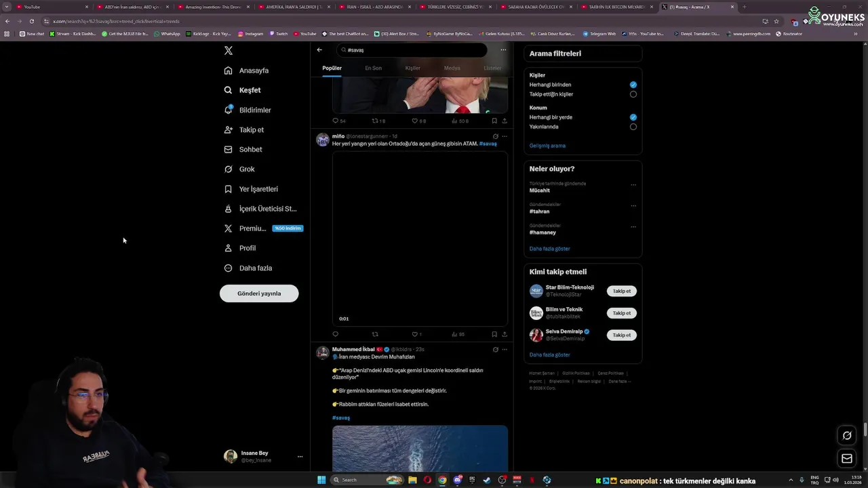Open more options for #tahran trend
The width and height of the screenshot is (868, 488).
pos(633,205)
